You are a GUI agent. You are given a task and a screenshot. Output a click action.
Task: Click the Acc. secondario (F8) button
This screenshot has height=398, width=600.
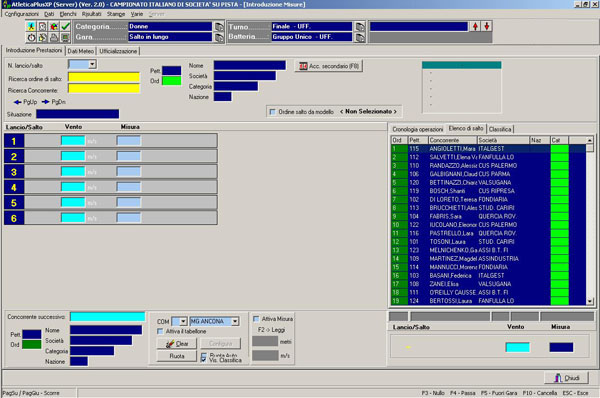coord(329,66)
